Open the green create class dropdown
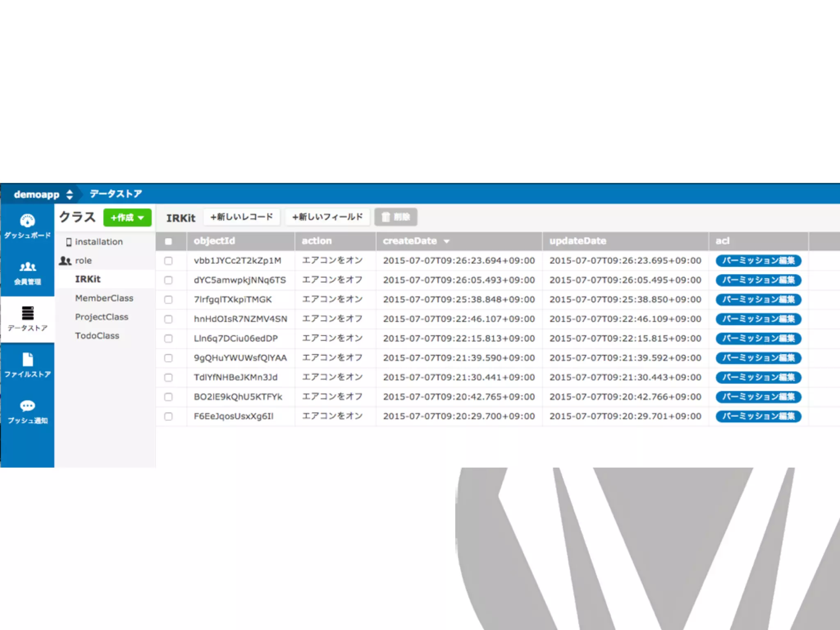This screenshot has width=840, height=630. coord(127,217)
